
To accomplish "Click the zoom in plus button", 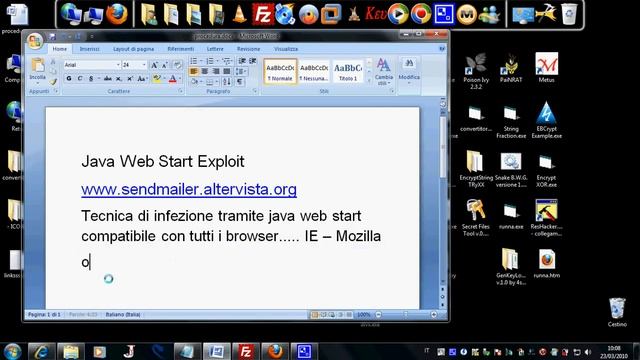I will coord(433,315).
